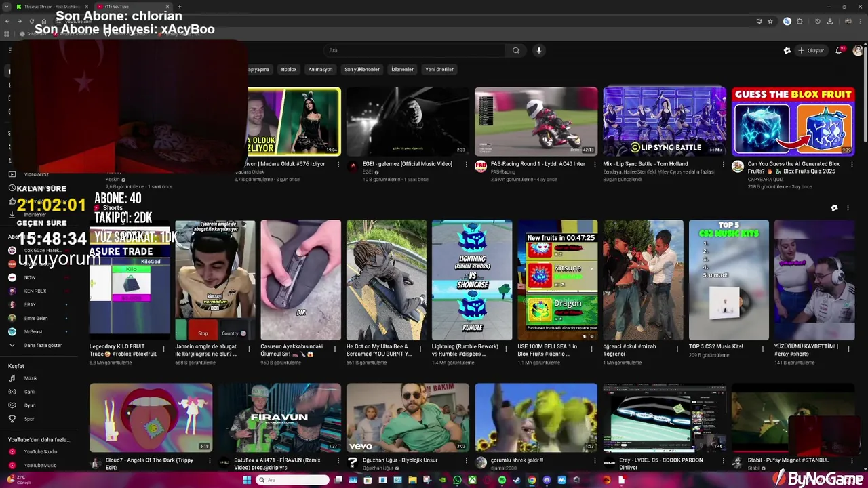Open the YouTube account avatar menu
This screenshot has height=488, width=868.
pyautogui.click(x=858, y=50)
